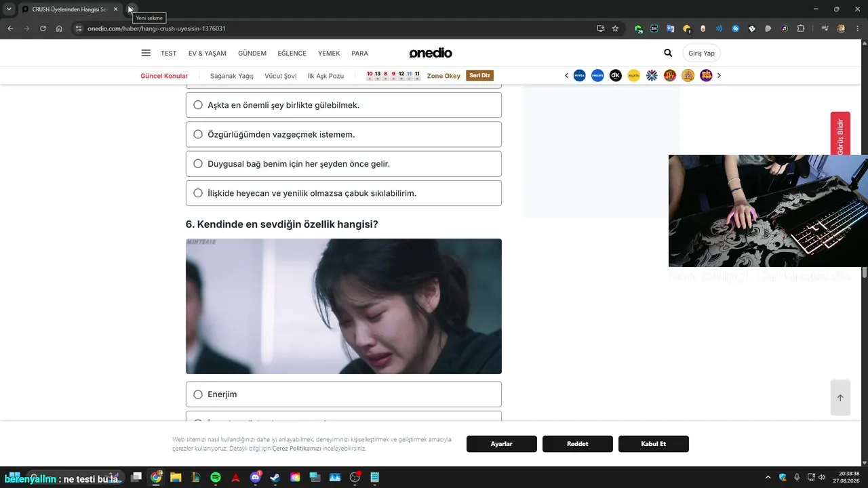Screen dimensions: 868x488
Task: Open the NIVEA brand logo
Action: [x=579, y=76]
